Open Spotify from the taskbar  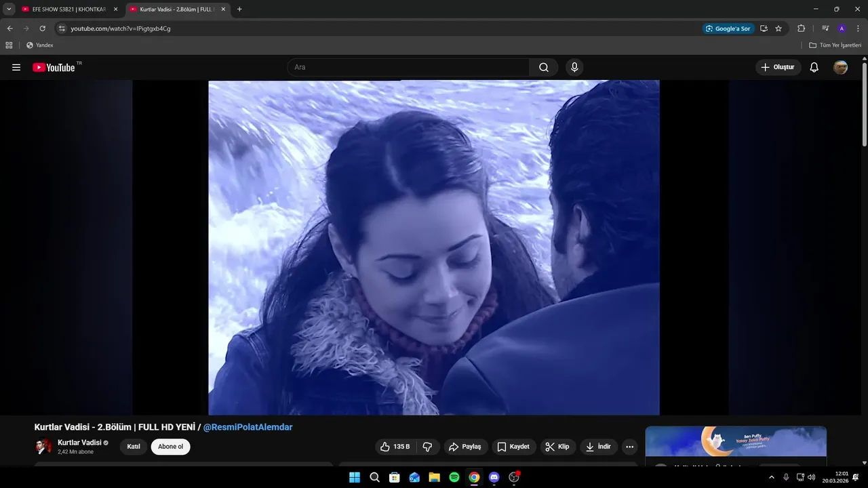(454, 477)
